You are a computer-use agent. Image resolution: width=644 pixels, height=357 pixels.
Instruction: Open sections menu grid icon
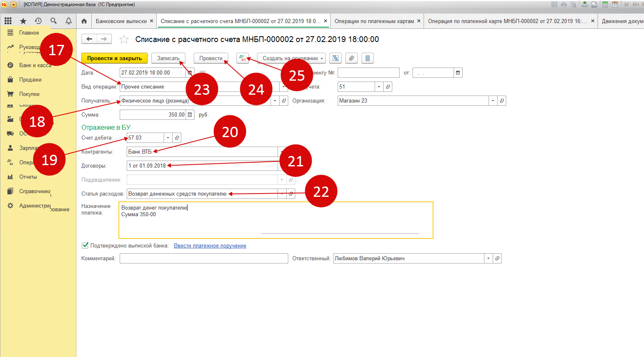point(8,21)
